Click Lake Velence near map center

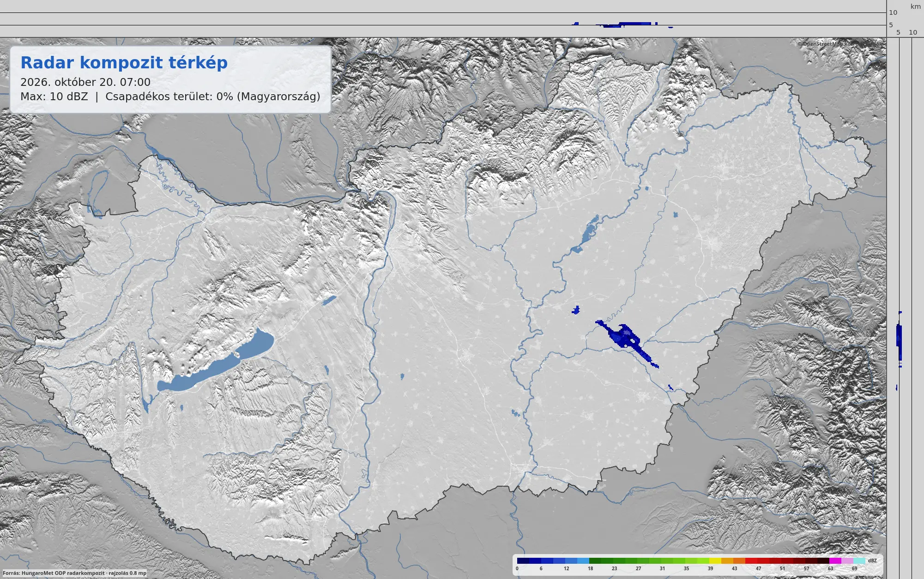pos(329,301)
